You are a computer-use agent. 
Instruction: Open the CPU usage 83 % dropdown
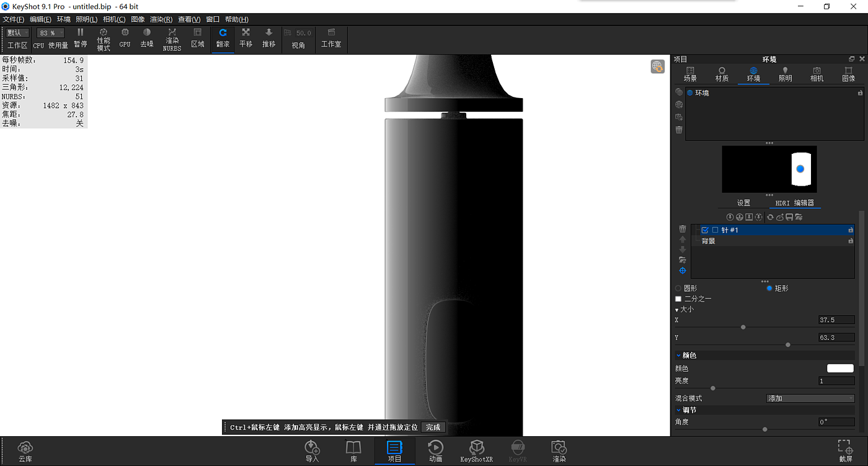coord(51,33)
